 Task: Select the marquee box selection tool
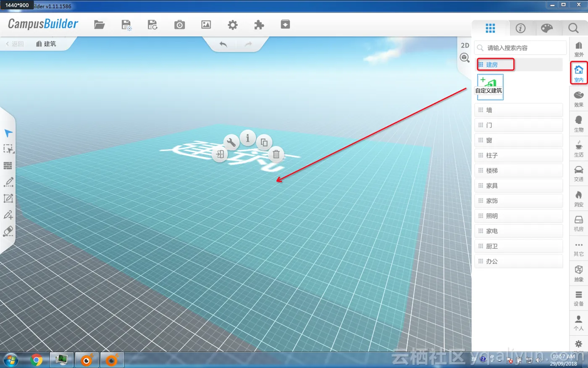[8, 149]
